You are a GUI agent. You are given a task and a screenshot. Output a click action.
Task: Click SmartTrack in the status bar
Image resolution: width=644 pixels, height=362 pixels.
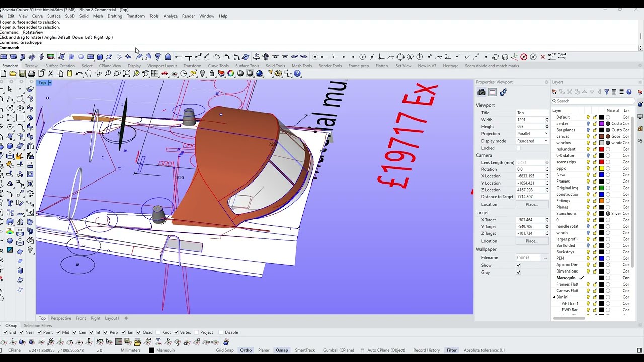[x=305, y=350]
